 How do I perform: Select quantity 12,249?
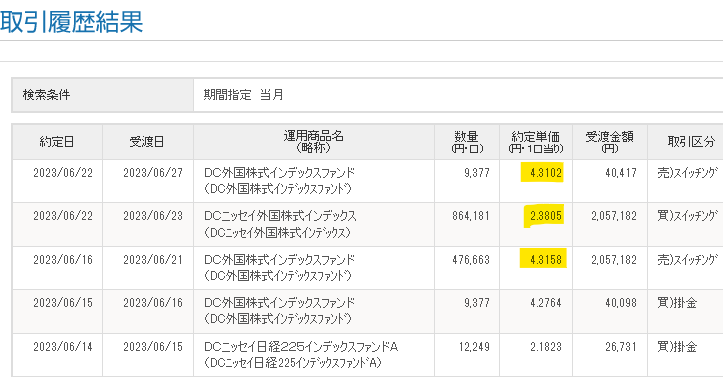(474, 347)
